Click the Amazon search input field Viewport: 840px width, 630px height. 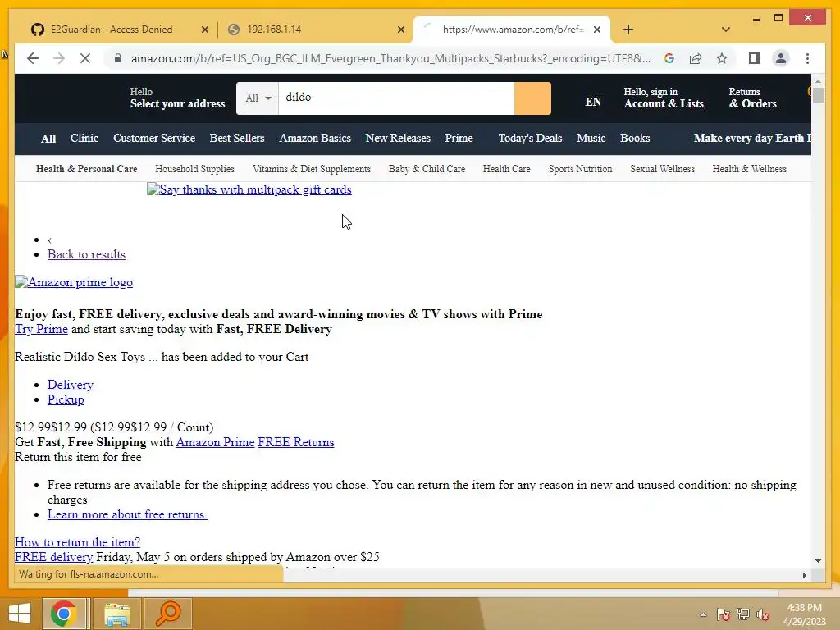pos(396,98)
